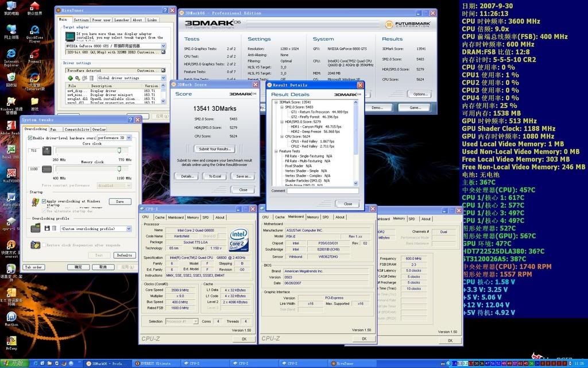Toggle Apply overclocking at Windows startup
This screenshot has width=588, height=368.
(x=44, y=201)
